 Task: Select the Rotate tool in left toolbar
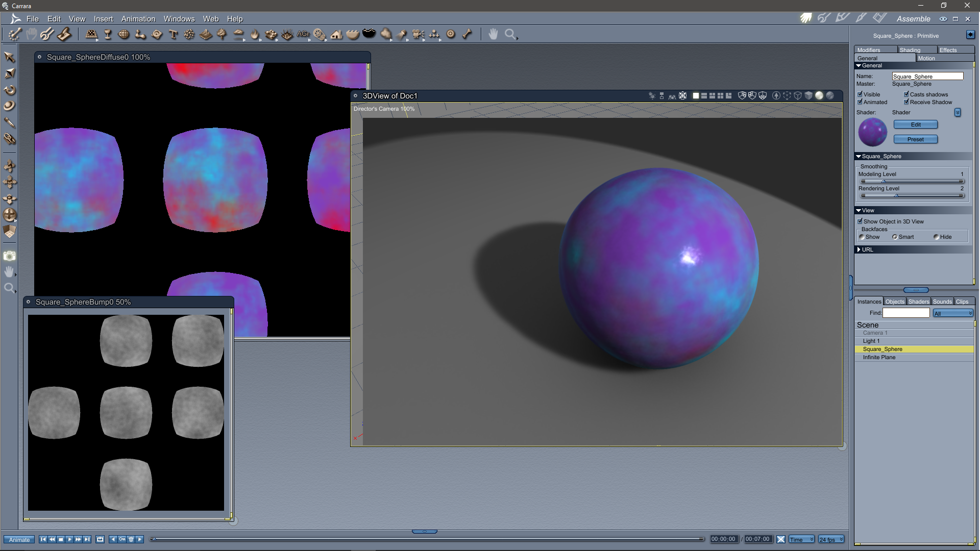tap(9, 90)
